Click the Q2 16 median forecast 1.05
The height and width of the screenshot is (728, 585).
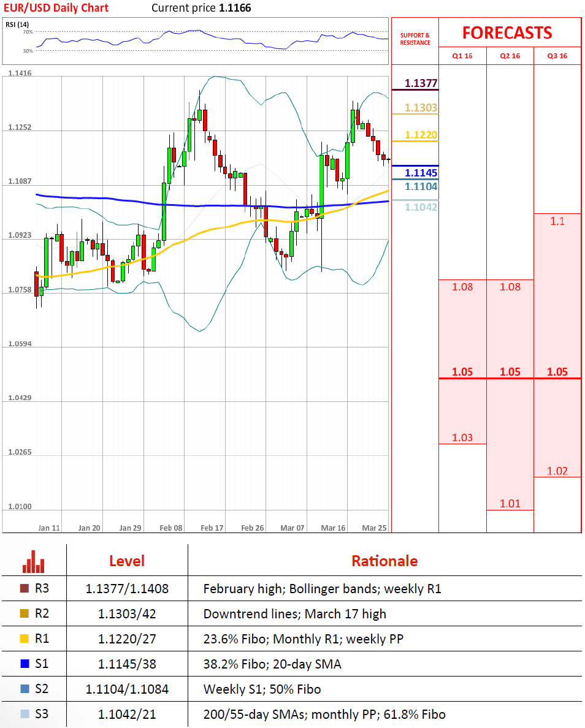point(510,372)
